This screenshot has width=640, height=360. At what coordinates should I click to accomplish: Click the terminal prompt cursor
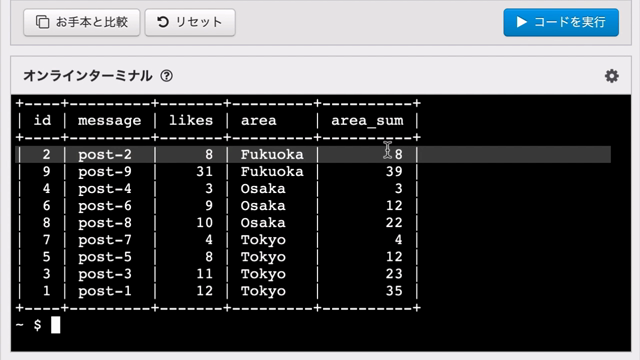pos(56,325)
